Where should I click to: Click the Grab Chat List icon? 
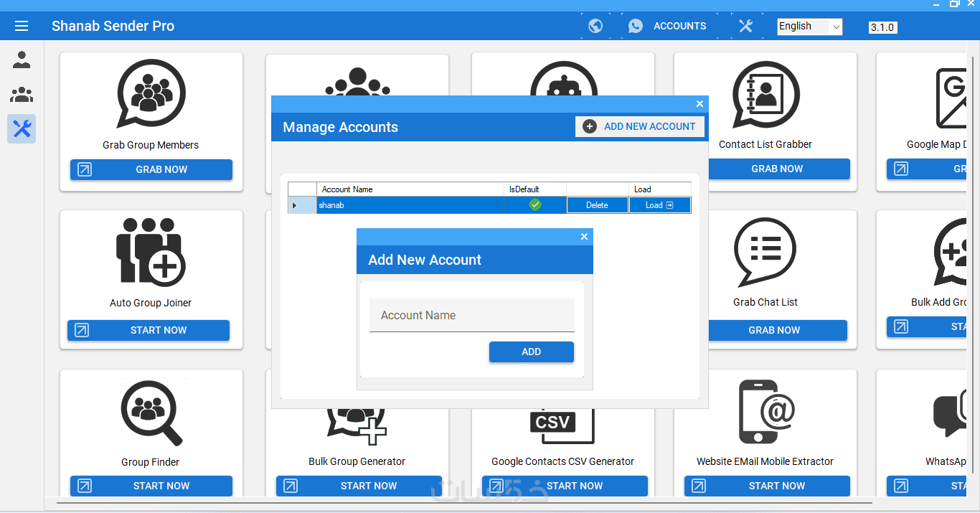pos(765,253)
